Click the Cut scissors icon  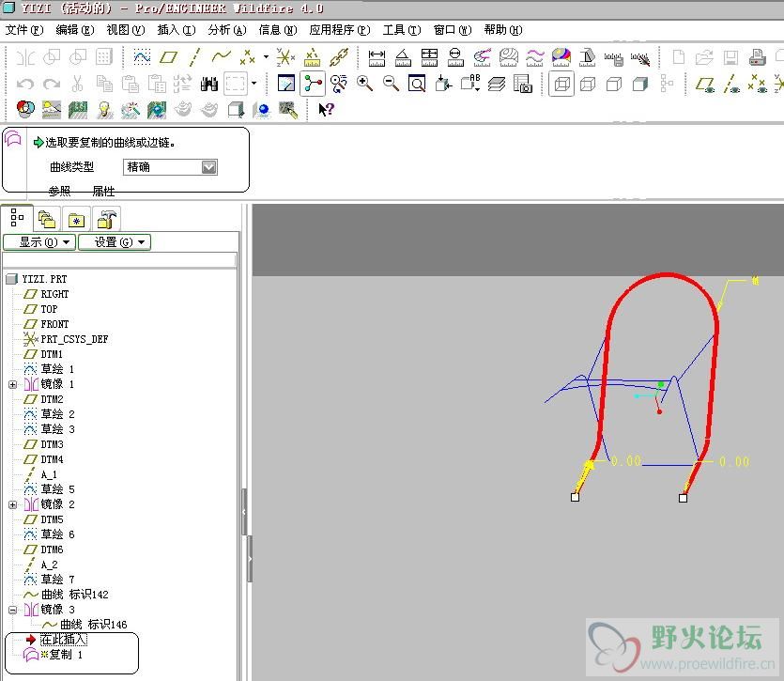[x=78, y=84]
